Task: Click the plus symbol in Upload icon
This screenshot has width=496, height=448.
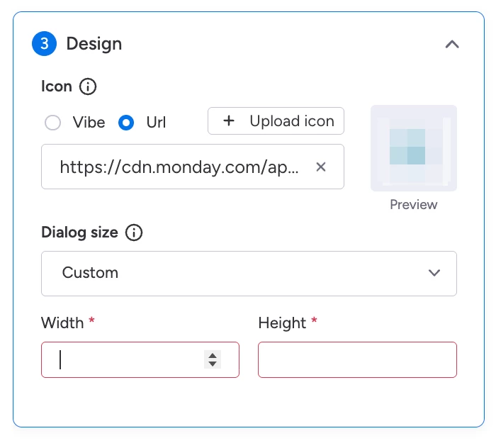Action: click(x=229, y=121)
